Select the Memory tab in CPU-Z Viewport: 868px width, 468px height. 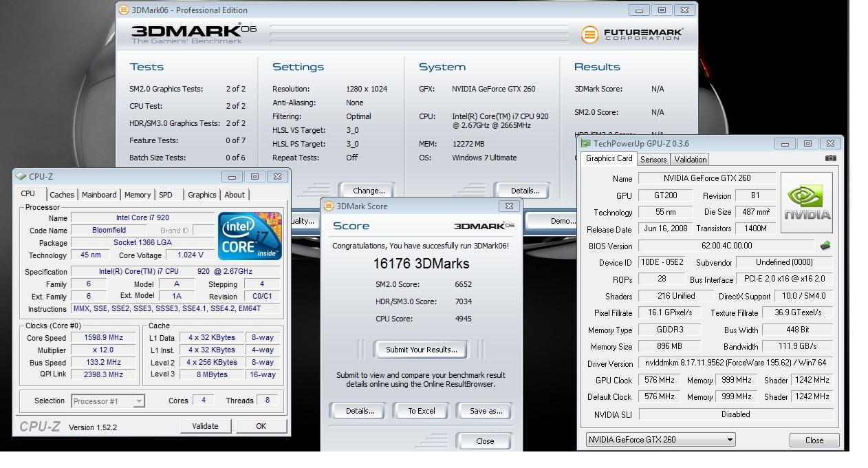[x=138, y=195]
